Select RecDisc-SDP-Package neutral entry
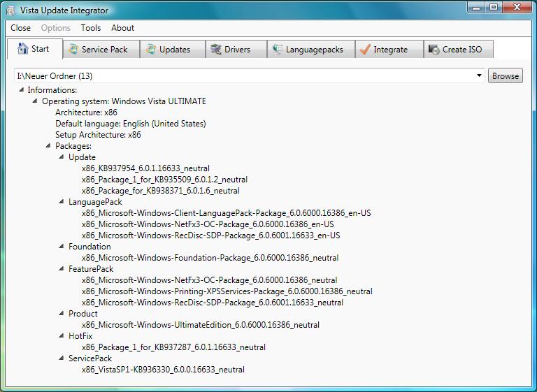 (213, 303)
